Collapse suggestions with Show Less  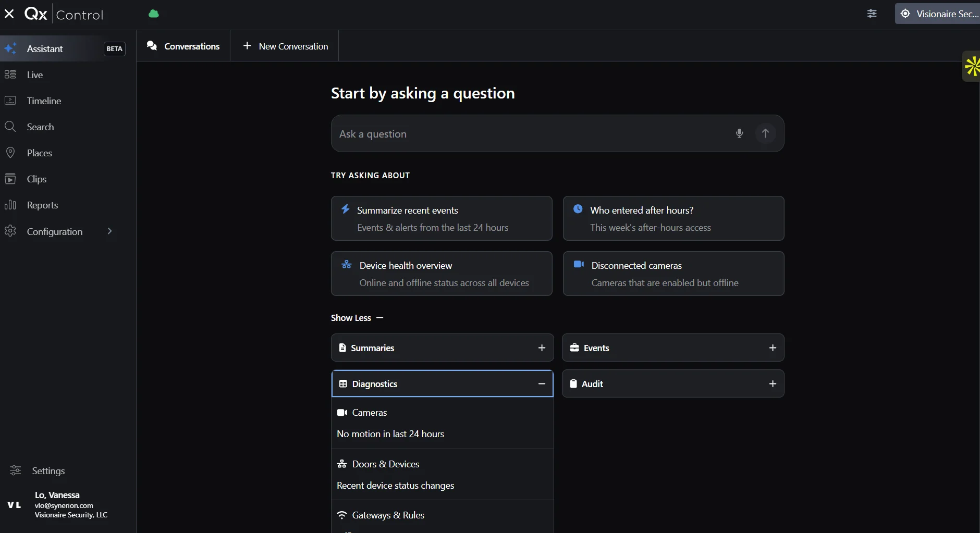pyautogui.click(x=357, y=318)
